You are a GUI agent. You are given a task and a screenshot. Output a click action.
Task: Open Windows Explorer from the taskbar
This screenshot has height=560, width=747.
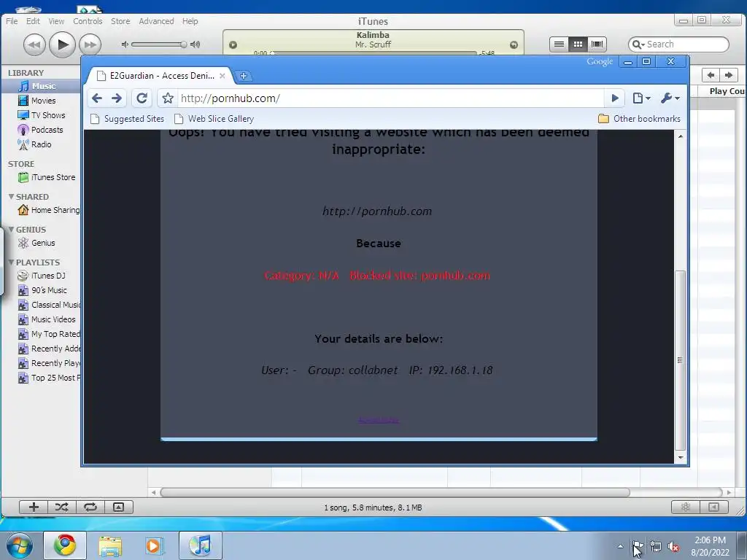[110, 545]
